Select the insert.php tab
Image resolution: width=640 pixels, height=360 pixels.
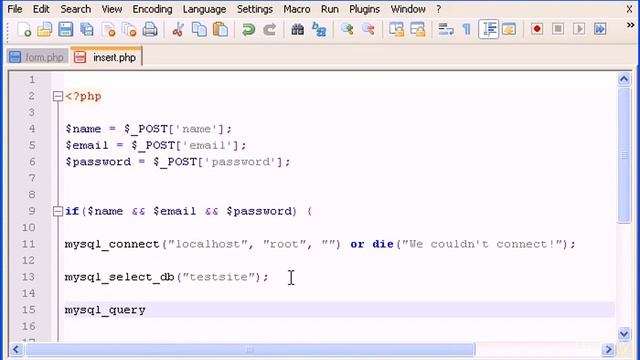[107, 56]
